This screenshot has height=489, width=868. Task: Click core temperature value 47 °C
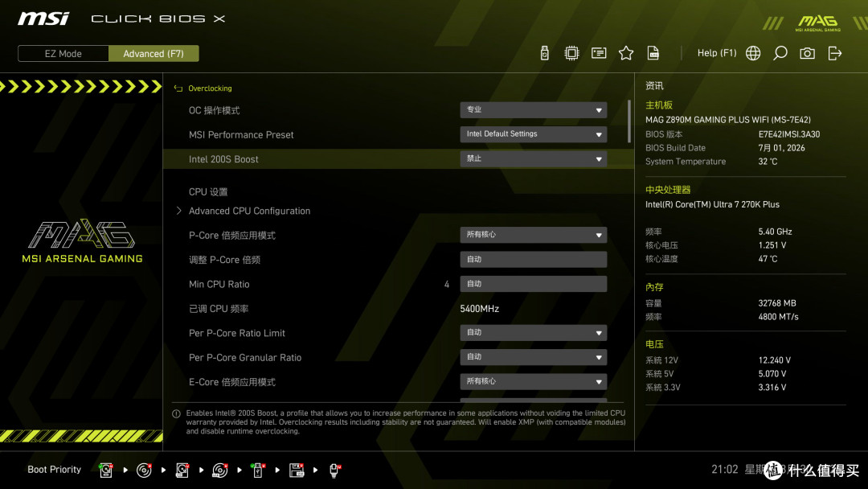pyautogui.click(x=768, y=259)
